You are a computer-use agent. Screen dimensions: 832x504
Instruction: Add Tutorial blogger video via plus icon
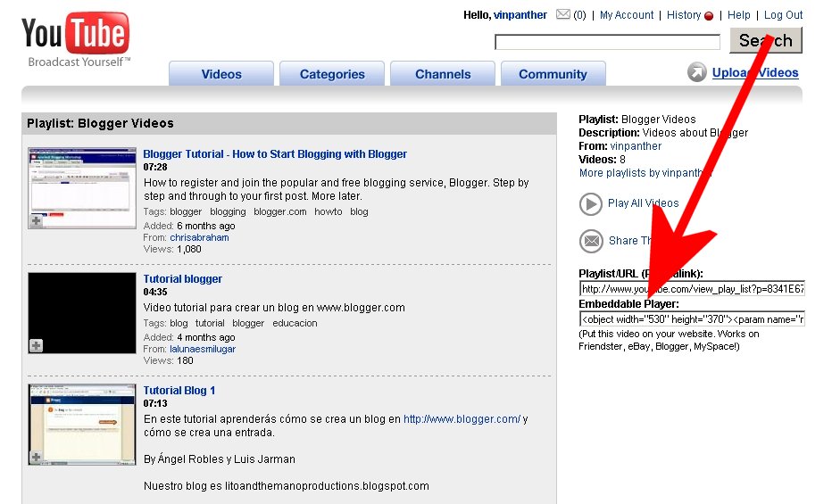click(x=36, y=345)
